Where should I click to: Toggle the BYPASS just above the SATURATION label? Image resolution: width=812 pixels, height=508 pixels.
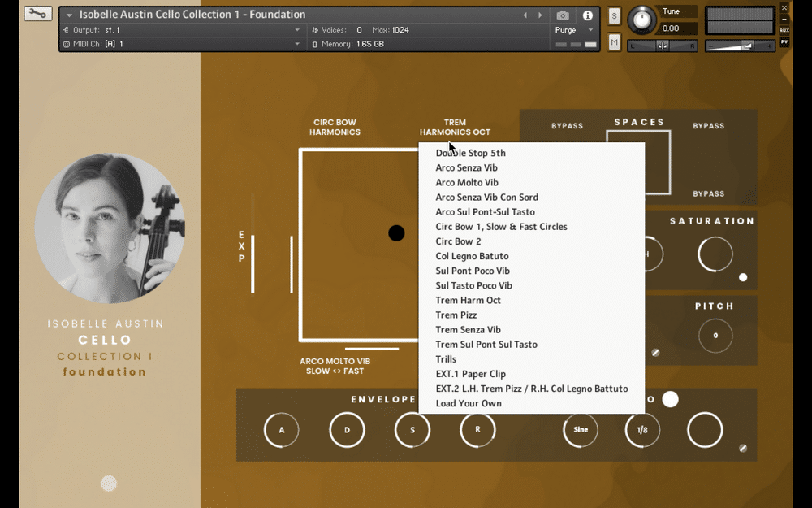click(x=708, y=194)
